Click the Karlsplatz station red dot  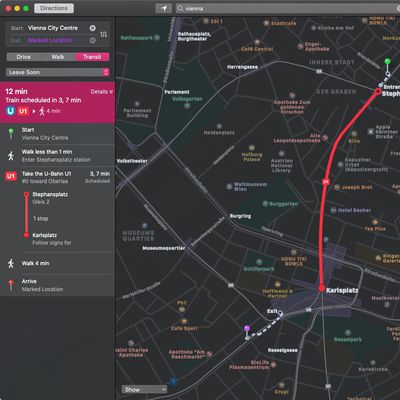[322, 288]
